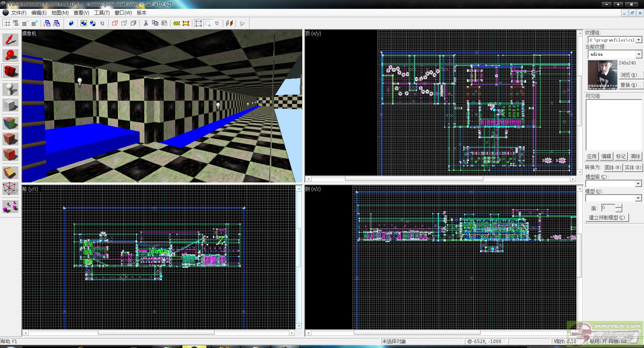Toggle the 2D grid display button
The image size is (644, 348).
[x=7, y=23]
